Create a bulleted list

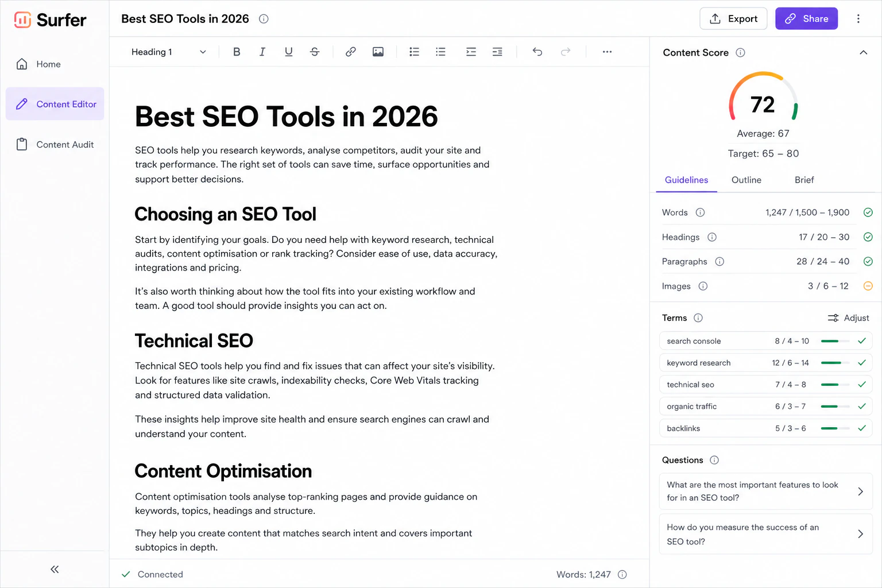(x=414, y=52)
